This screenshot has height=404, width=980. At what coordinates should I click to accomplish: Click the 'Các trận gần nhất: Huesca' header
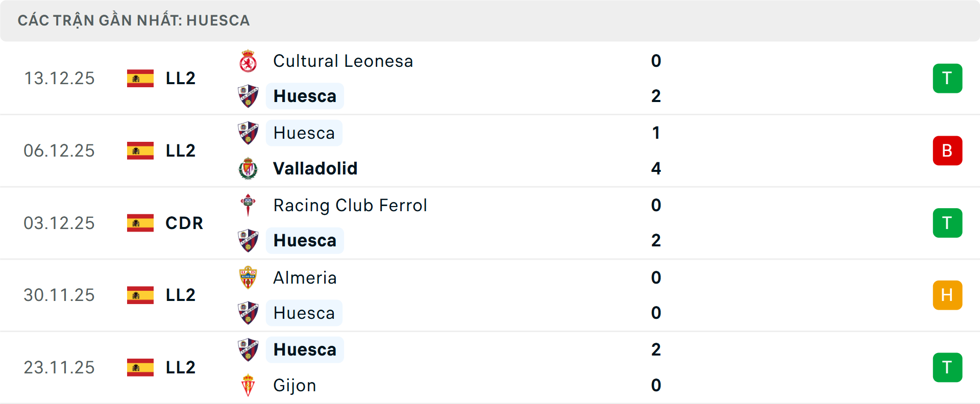(x=134, y=20)
